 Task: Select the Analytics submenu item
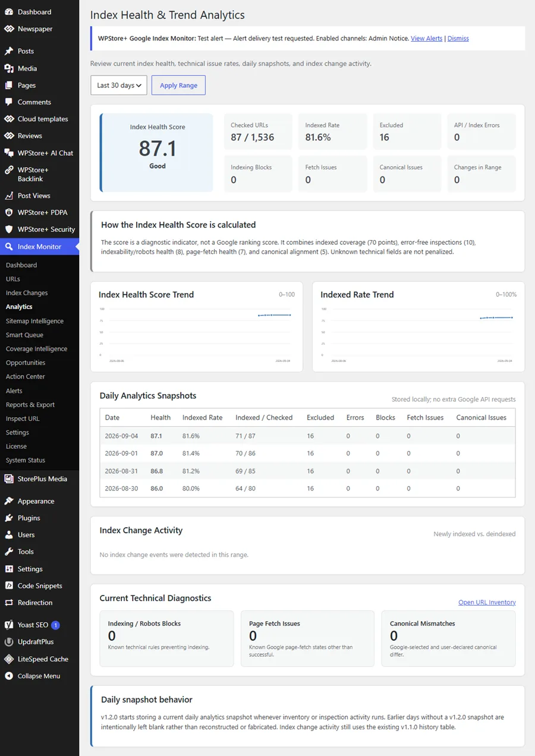(x=19, y=307)
